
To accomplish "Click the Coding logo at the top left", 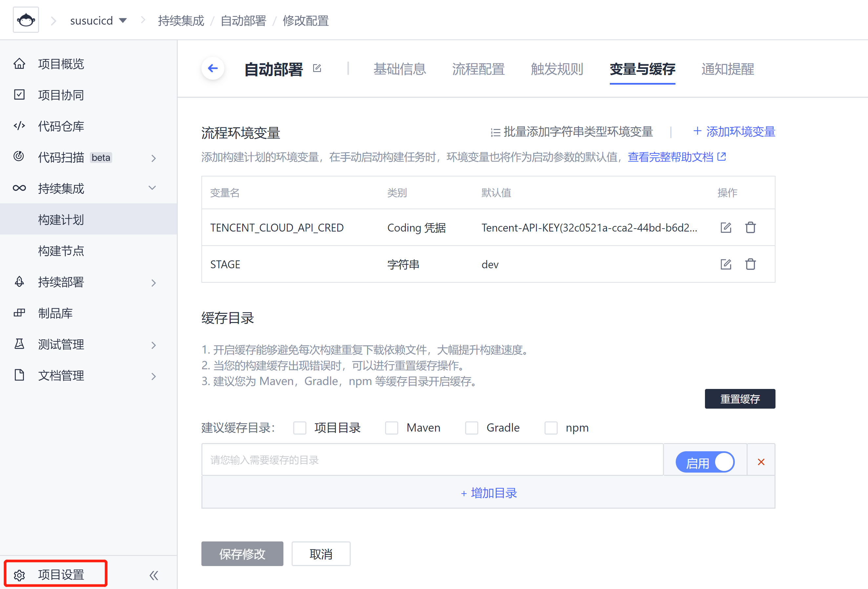I will click(x=26, y=20).
